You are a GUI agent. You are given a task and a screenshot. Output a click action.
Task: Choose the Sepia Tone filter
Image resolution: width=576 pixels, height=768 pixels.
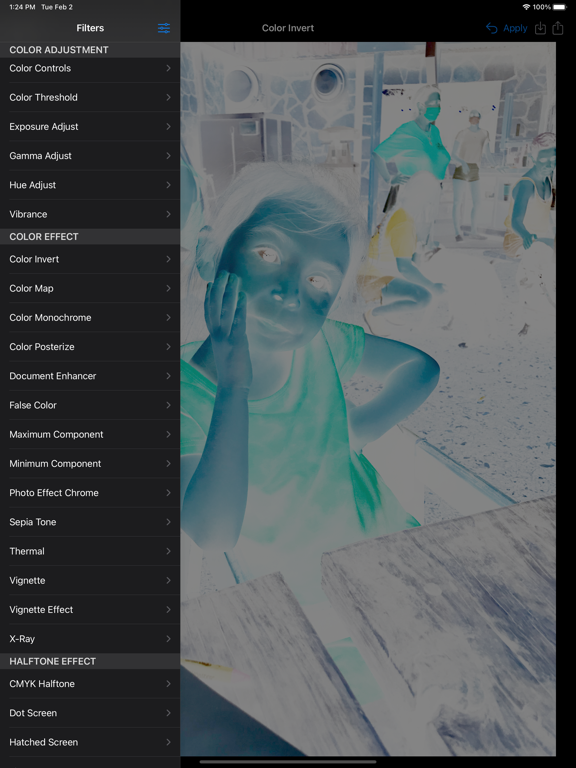coord(90,522)
